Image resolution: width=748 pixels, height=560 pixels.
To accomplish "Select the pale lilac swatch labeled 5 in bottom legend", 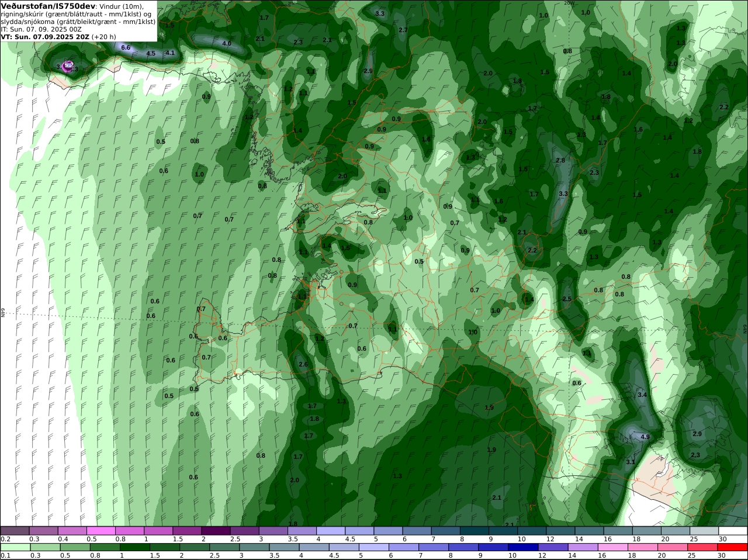I will (x=374, y=547).
